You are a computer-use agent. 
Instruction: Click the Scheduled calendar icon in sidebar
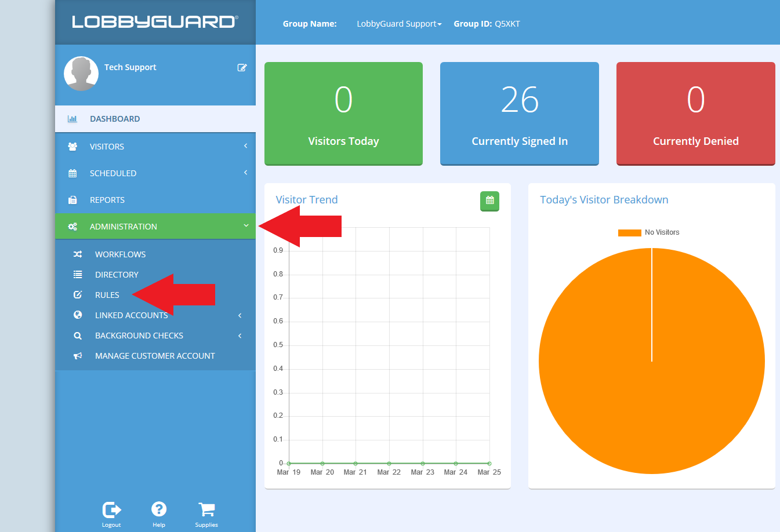pyautogui.click(x=72, y=173)
